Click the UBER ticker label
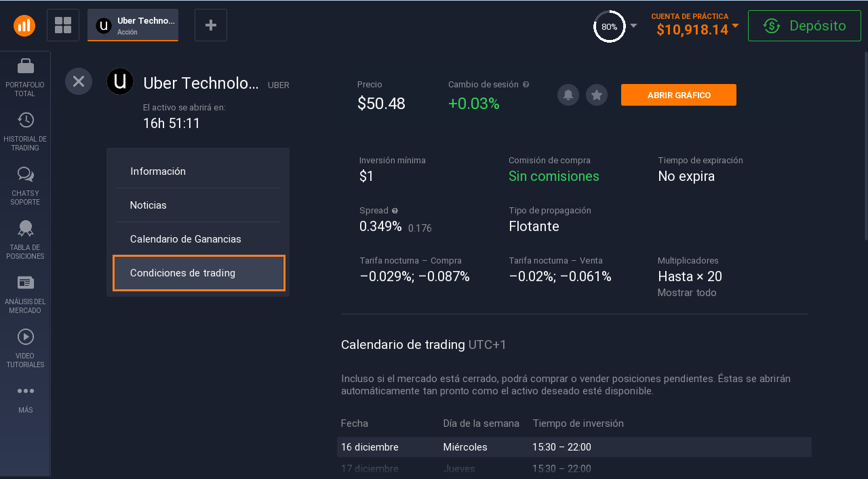This screenshot has height=479, width=868. (x=279, y=85)
